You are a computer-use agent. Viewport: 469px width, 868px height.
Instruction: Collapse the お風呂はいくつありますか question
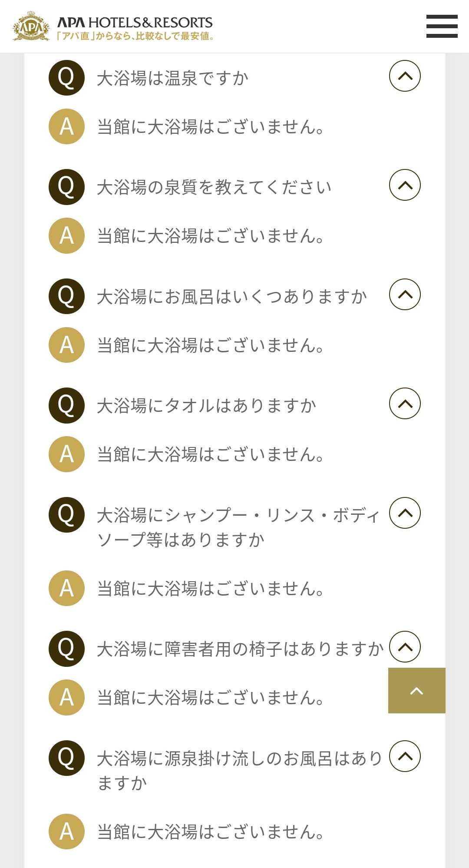point(405,294)
